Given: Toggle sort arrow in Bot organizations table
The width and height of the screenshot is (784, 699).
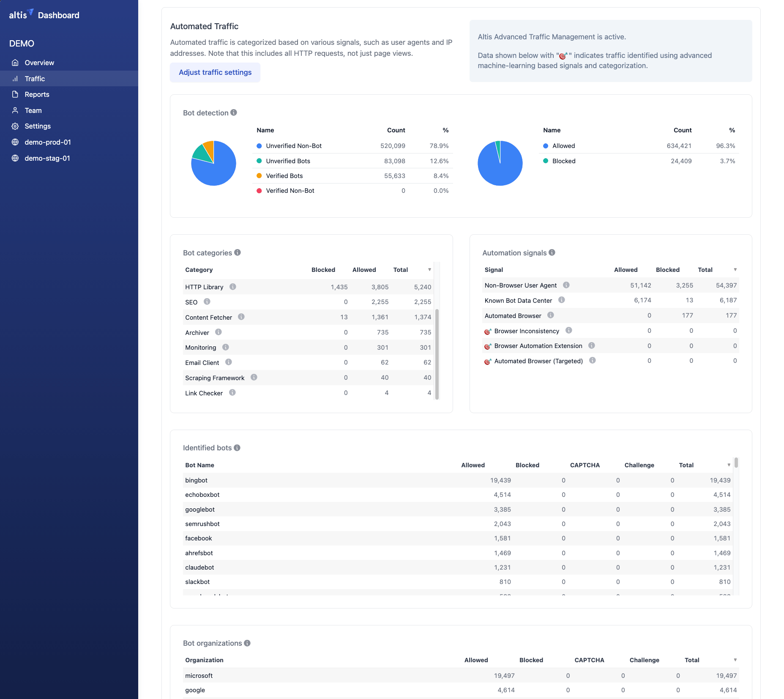Looking at the screenshot, I should point(735,660).
